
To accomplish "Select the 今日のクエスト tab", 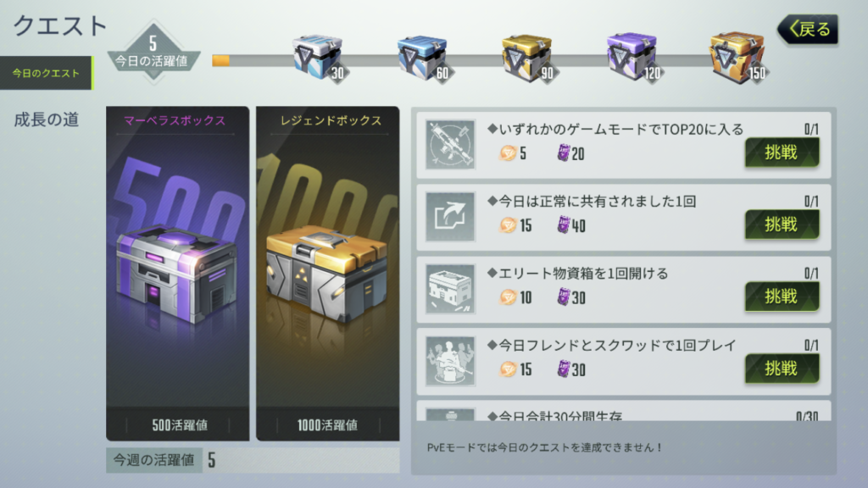I will click(x=46, y=73).
